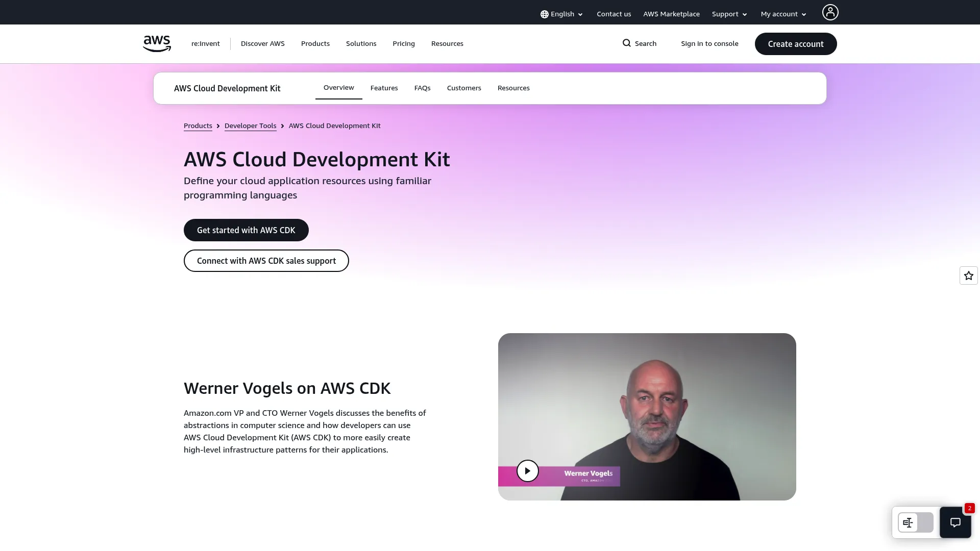Follow the Products breadcrumb link

click(198, 126)
